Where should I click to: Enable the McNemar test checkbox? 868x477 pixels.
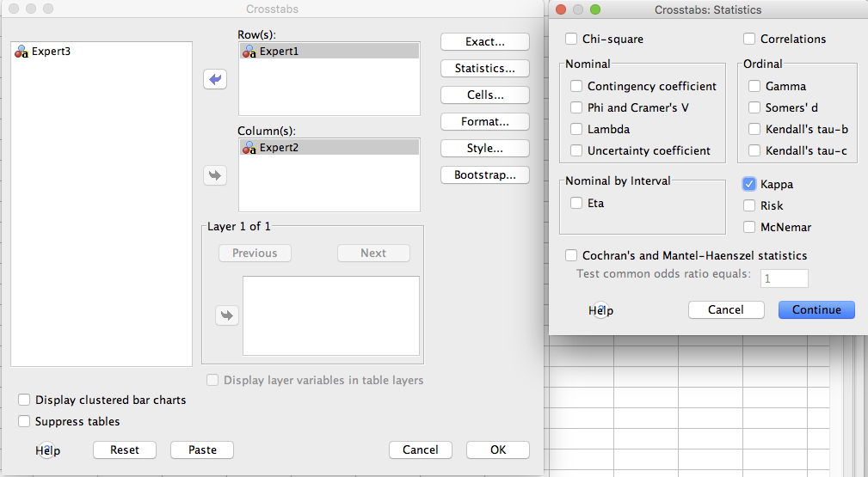tap(749, 227)
